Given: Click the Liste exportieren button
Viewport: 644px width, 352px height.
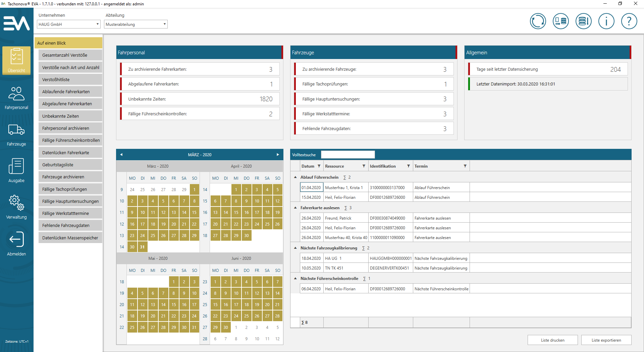Looking at the screenshot, I should (x=606, y=340).
